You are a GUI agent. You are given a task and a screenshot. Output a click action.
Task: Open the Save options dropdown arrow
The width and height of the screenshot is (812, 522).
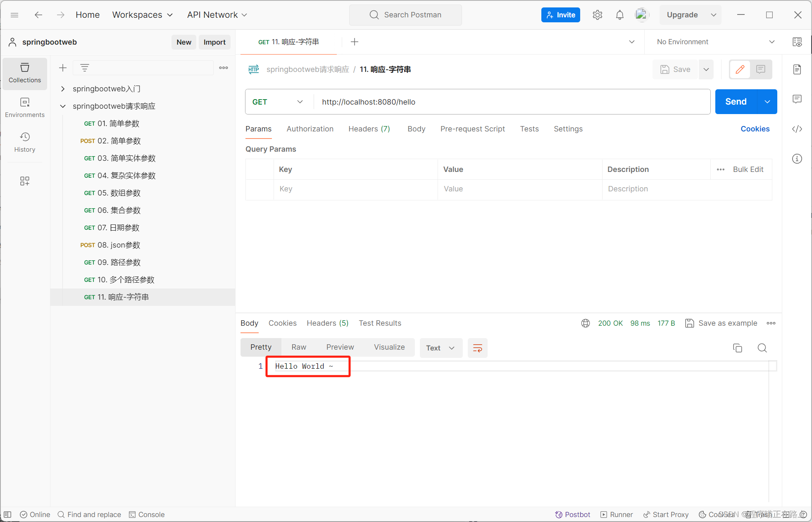point(707,69)
